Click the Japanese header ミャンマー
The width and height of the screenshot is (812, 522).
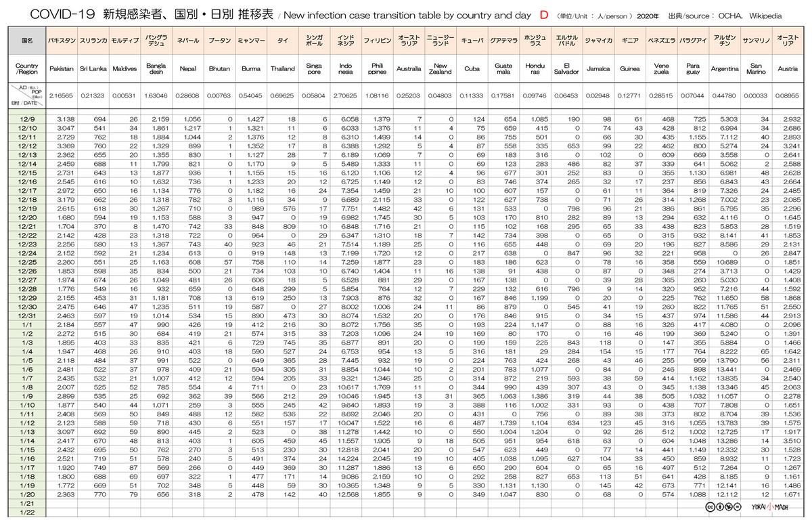point(250,41)
